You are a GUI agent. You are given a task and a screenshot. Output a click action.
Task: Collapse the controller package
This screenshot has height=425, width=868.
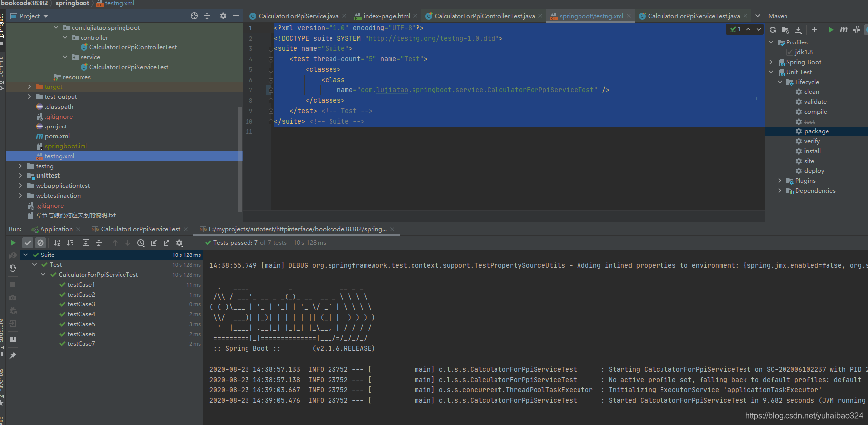click(x=65, y=38)
